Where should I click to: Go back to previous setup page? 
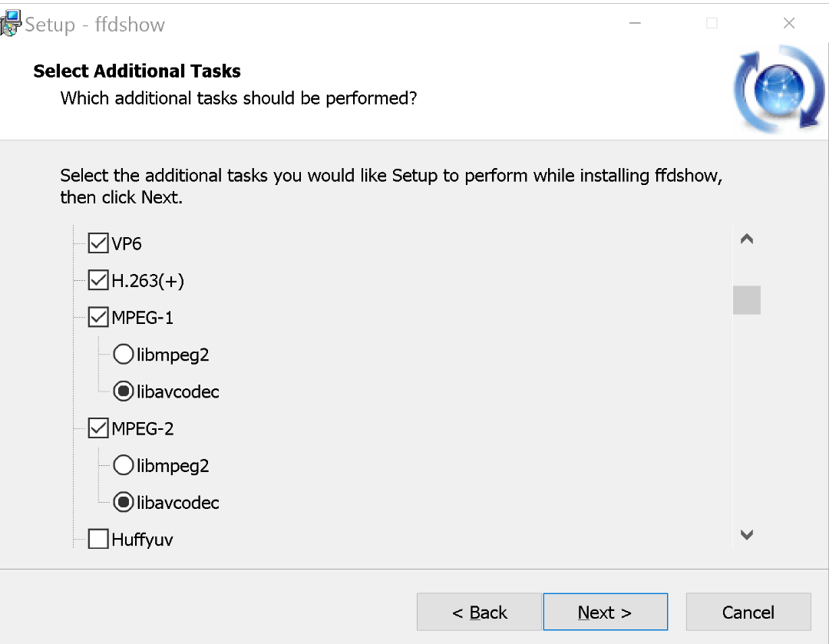[478, 612]
